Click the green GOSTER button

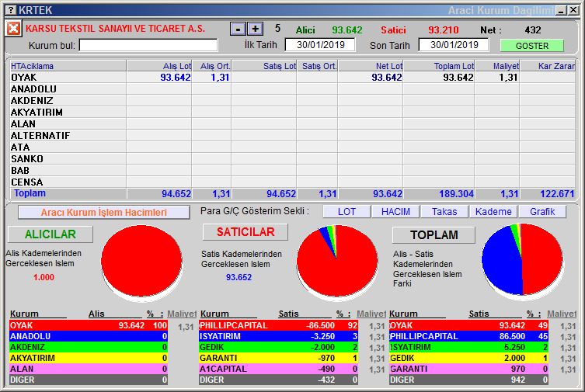pyautogui.click(x=532, y=46)
